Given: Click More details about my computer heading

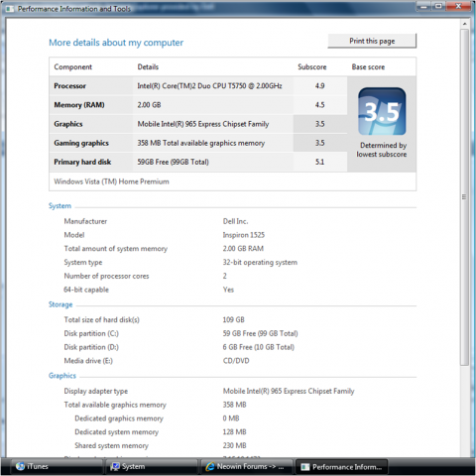Looking at the screenshot, I should coord(116,43).
